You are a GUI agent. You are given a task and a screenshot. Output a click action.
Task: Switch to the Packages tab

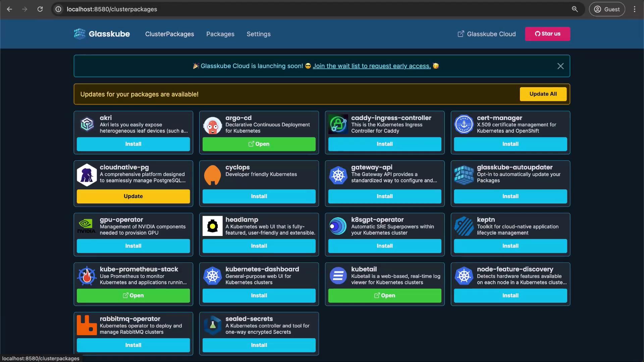(220, 34)
